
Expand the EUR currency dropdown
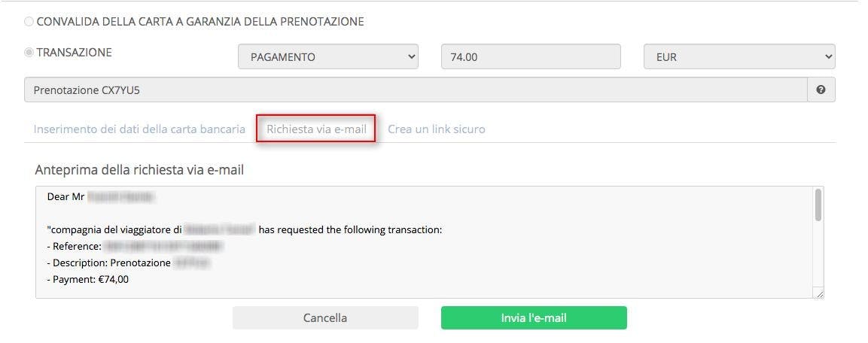pos(739,57)
